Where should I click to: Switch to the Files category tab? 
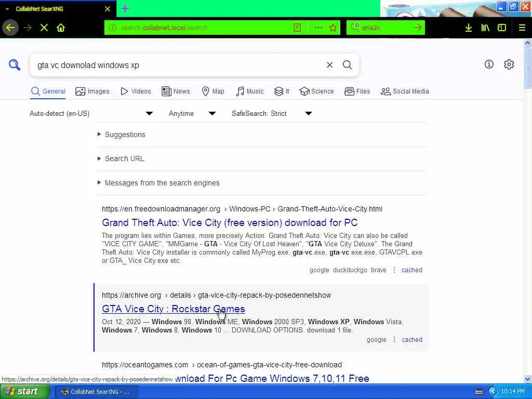point(357,91)
